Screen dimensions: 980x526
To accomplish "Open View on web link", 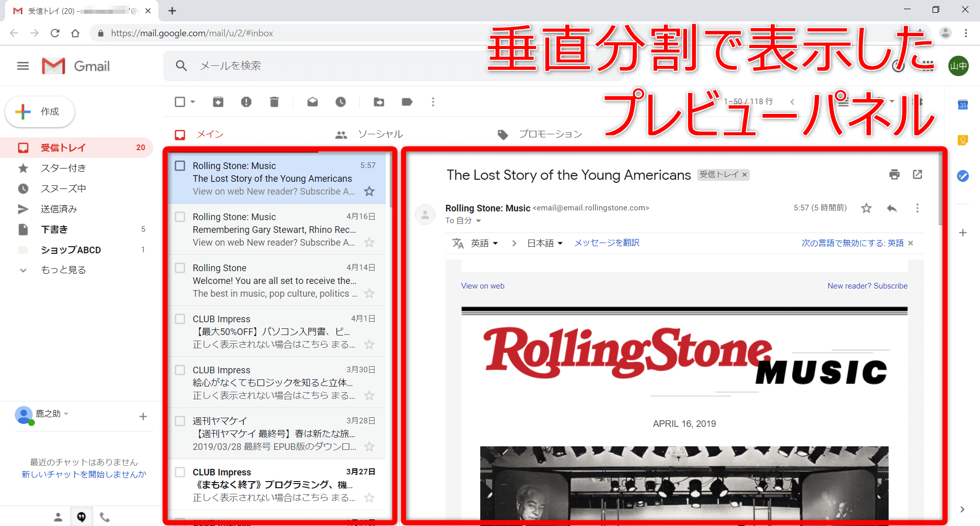I will (482, 286).
